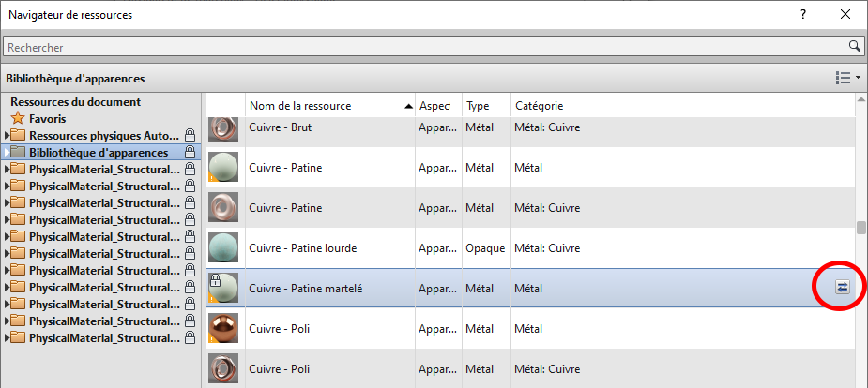Expand the Bibliothèque d'apparences tree node
868x388 pixels.
tap(8, 152)
